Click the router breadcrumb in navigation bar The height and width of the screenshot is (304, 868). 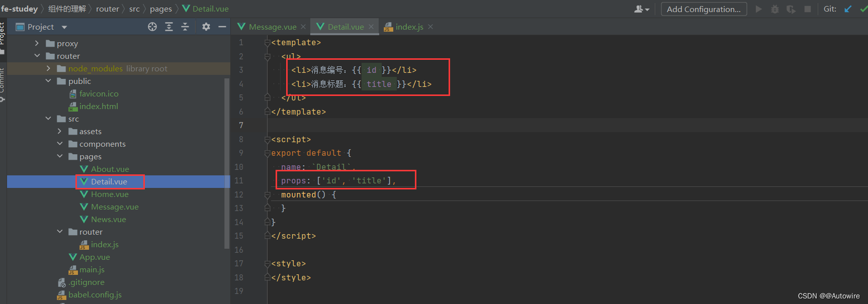click(108, 9)
